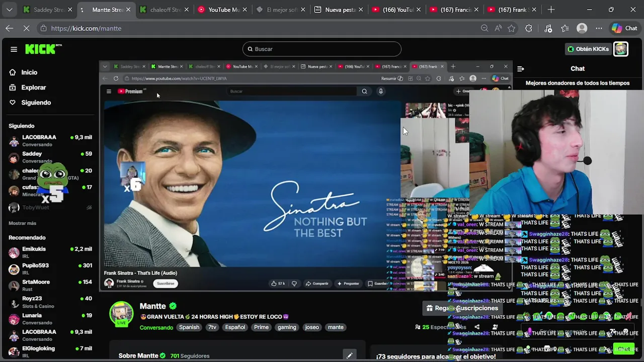
Task: Select the Prime tag
Action: [x=261, y=327]
